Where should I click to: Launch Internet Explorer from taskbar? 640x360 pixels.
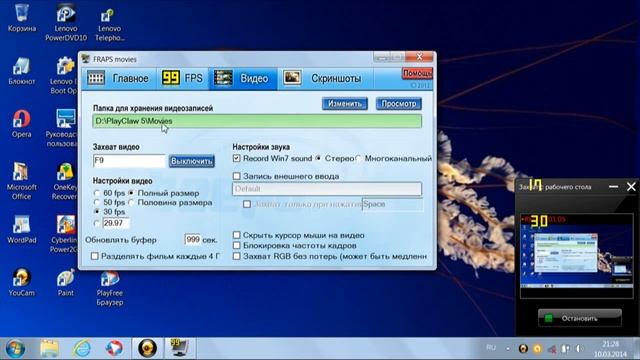82,349
